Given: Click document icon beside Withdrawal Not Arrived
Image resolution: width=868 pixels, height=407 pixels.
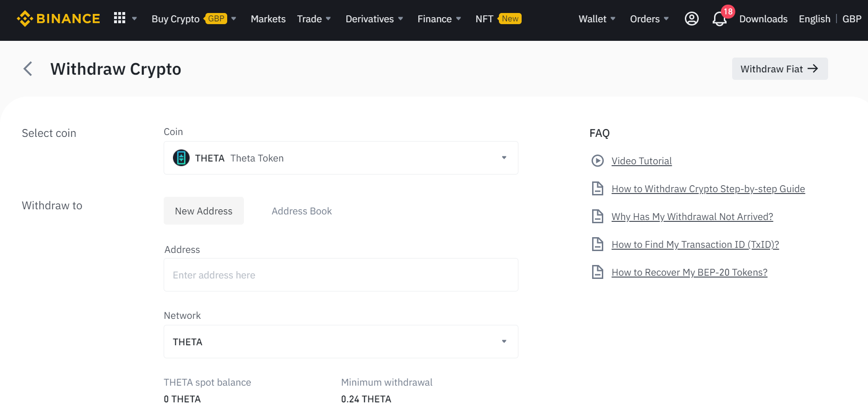Looking at the screenshot, I should pos(598,216).
